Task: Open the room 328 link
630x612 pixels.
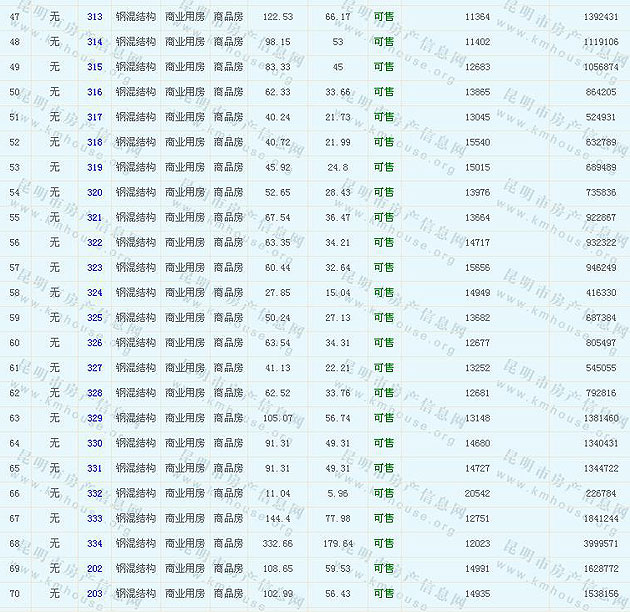Action: [95, 393]
